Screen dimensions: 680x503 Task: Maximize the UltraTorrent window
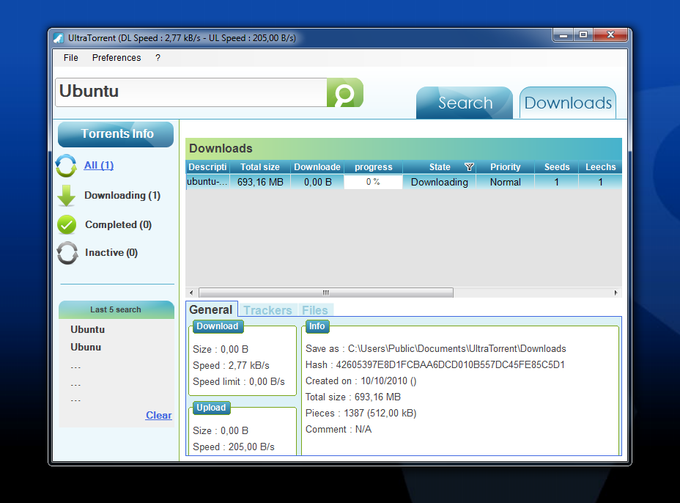coord(584,35)
